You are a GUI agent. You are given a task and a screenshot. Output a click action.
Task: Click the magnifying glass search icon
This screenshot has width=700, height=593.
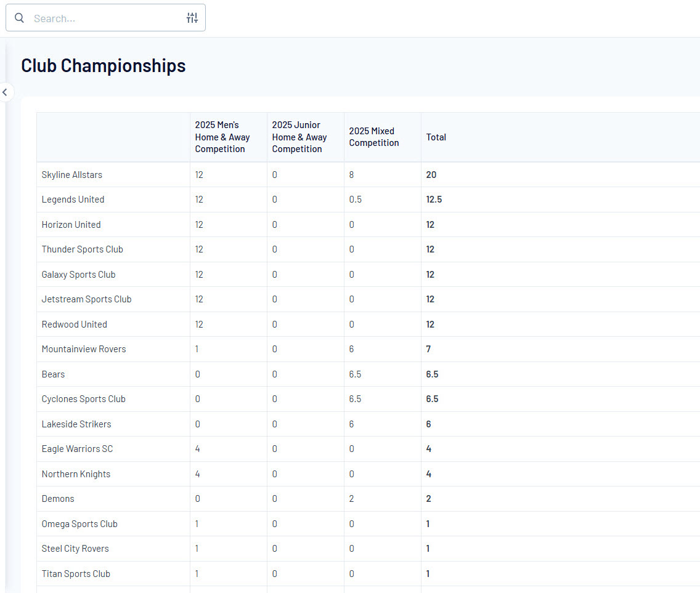pos(20,18)
